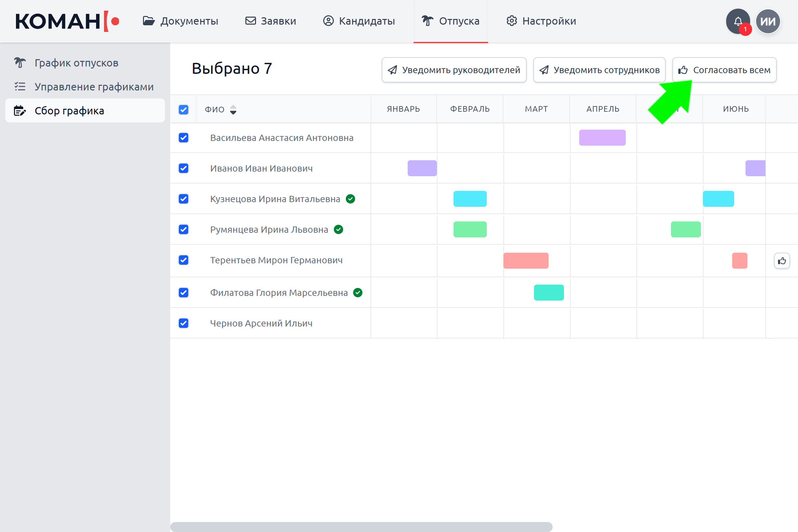Screen dimensions: 798x532
Task: Click green checkmark badge next to Кузнецова
Action: 350,199
